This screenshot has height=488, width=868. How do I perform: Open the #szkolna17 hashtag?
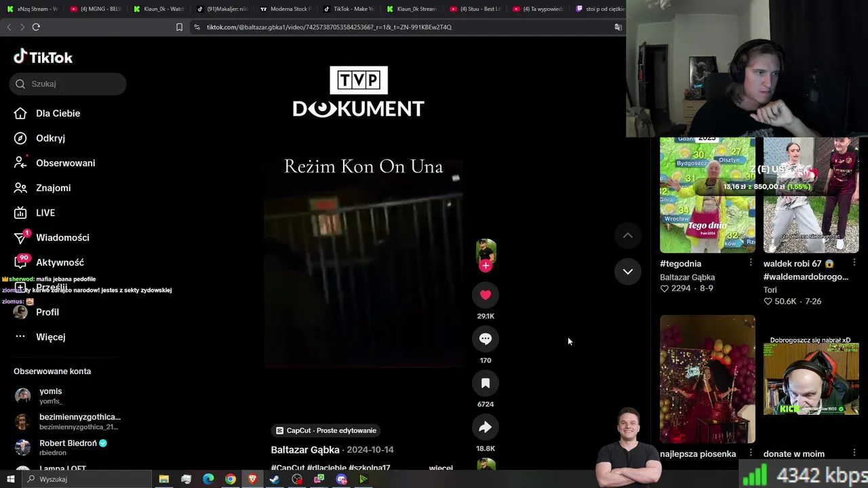369,468
